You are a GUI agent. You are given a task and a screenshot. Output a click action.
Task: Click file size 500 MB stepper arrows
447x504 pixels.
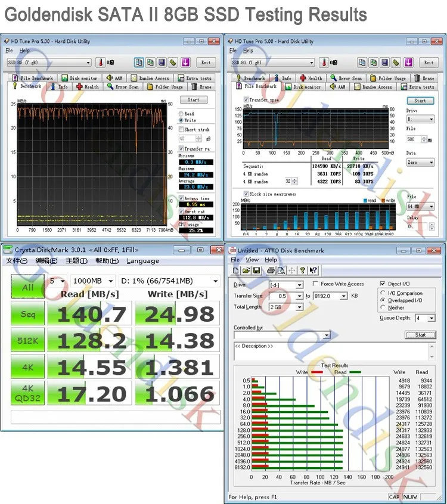[x=424, y=139]
